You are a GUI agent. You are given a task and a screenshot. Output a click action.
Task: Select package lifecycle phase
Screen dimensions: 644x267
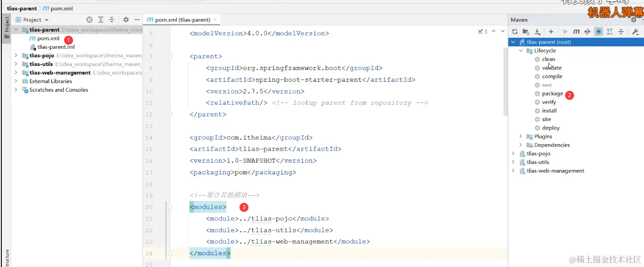tap(552, 94)
